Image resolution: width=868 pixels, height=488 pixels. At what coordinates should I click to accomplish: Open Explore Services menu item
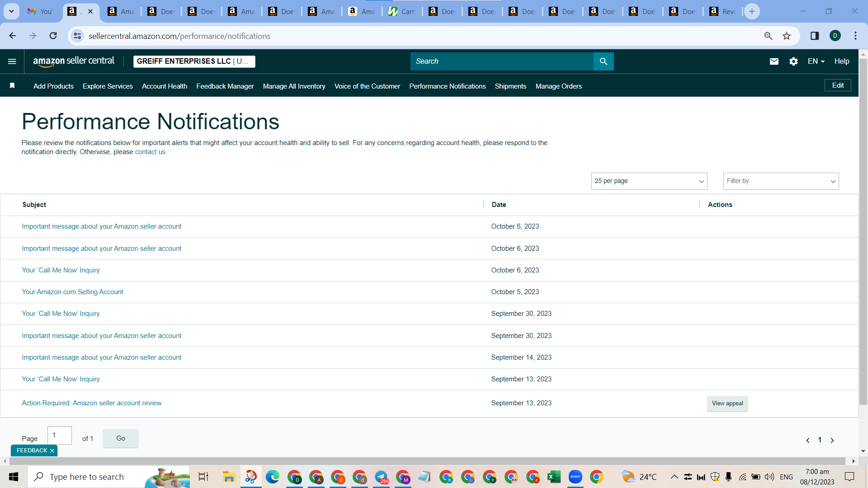pyautogui.click(x=108, y=86)
